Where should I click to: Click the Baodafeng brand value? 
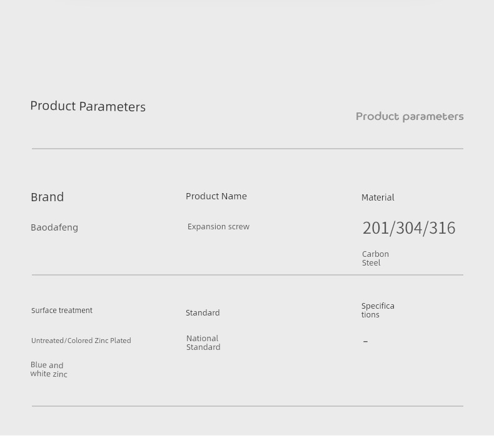click(x=54, y=227)
